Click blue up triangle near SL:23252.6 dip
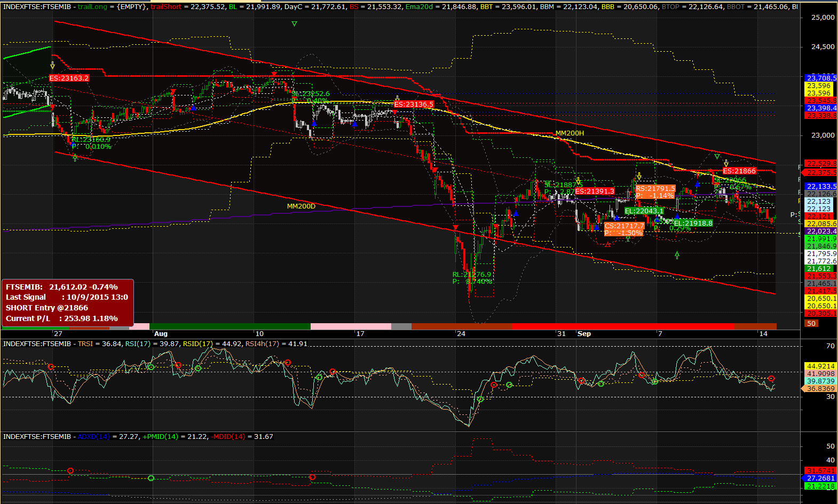Screen dimensions: 838x504 click(314, 123)
